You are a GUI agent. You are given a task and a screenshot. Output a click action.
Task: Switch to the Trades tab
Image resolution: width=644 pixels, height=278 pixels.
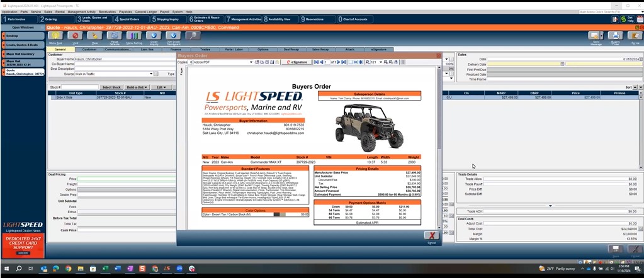point(205,49)
